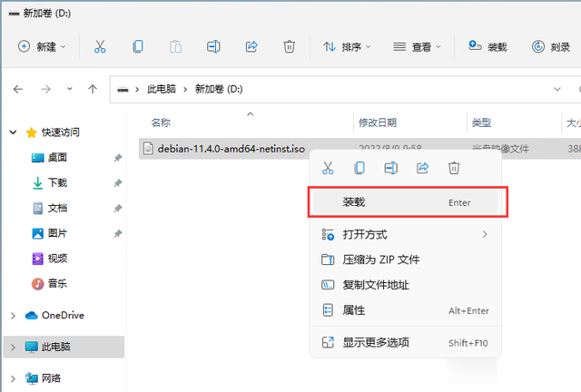Click the Cut scissors icon in the toolbar
The image size is (581, 392).
[x=100, y=46]
